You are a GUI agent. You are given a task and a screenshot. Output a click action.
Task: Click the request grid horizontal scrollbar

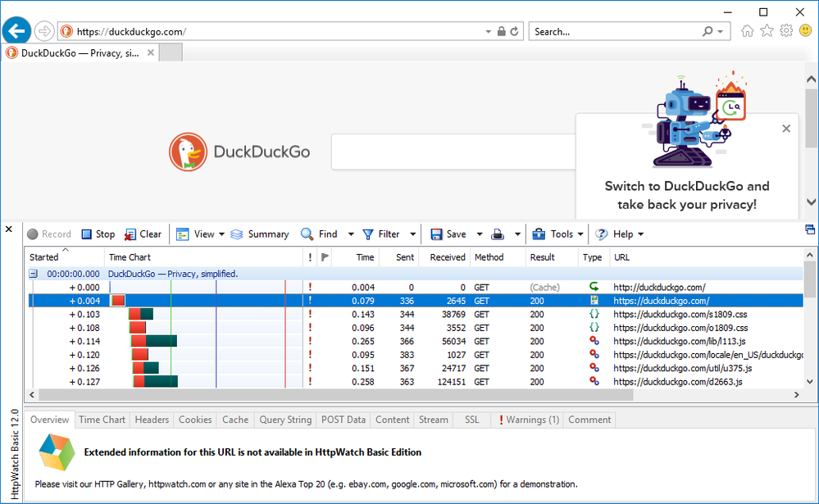tap(336, 394)
